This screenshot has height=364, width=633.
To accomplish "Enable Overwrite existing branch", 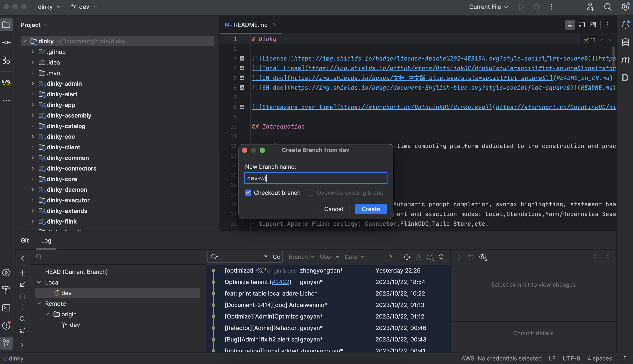I will [x=311, y=193].
